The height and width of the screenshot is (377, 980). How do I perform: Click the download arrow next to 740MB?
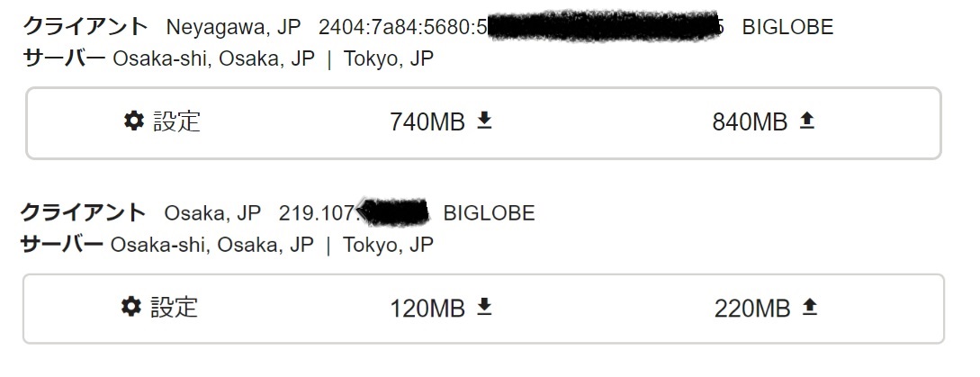pos(484,120)
